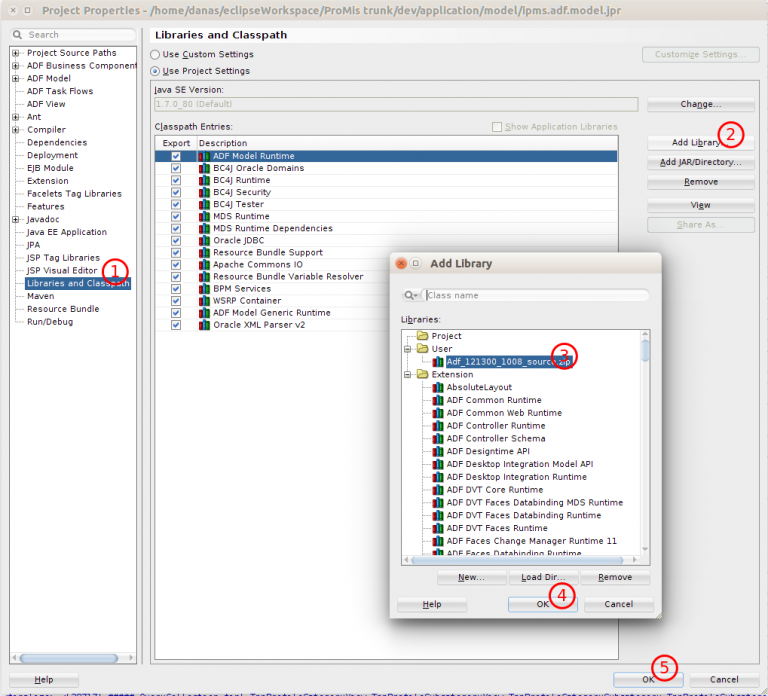
Task: Click the library icon beside ADF Model Runtime
Action: tap(204, 156)
